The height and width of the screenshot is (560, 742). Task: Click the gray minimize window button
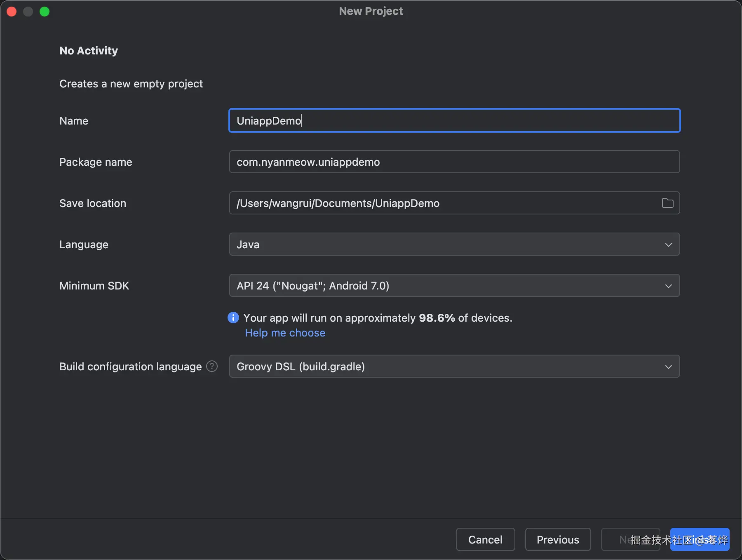pos(28,12)
